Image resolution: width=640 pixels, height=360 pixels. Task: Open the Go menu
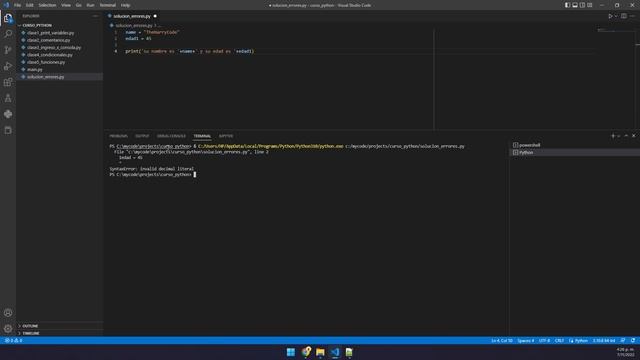click(x=78, y=5)
